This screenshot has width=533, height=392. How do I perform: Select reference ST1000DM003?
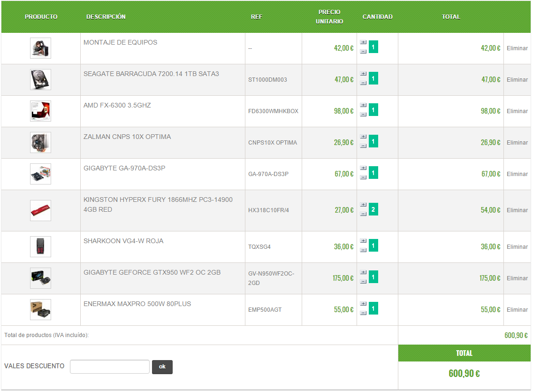267,79
